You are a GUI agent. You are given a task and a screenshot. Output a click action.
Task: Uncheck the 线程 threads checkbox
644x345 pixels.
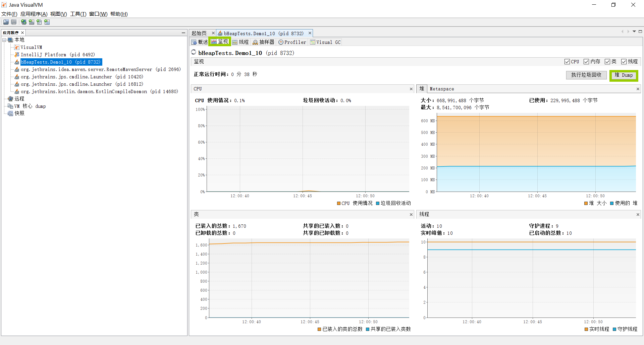(x=624, y=62)
